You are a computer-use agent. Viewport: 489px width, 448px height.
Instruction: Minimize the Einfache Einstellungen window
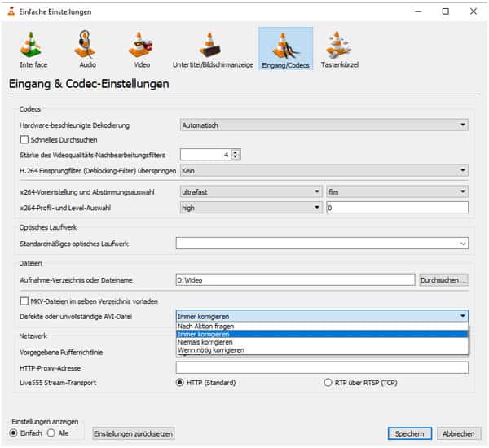pos(418,11)
